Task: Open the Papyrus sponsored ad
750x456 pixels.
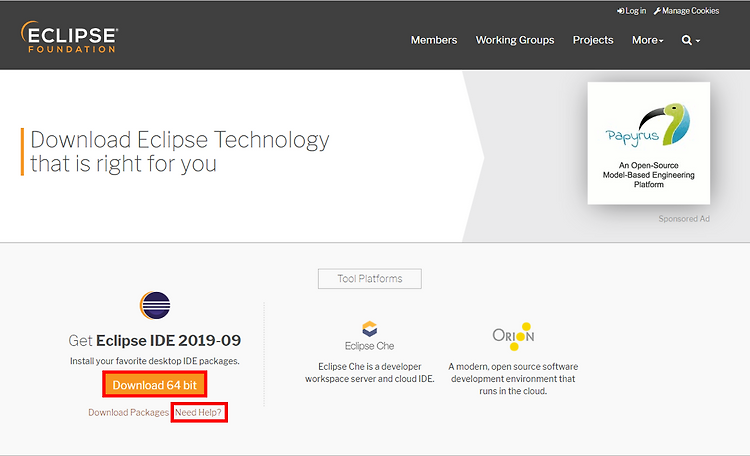Action: click(649, 143)
